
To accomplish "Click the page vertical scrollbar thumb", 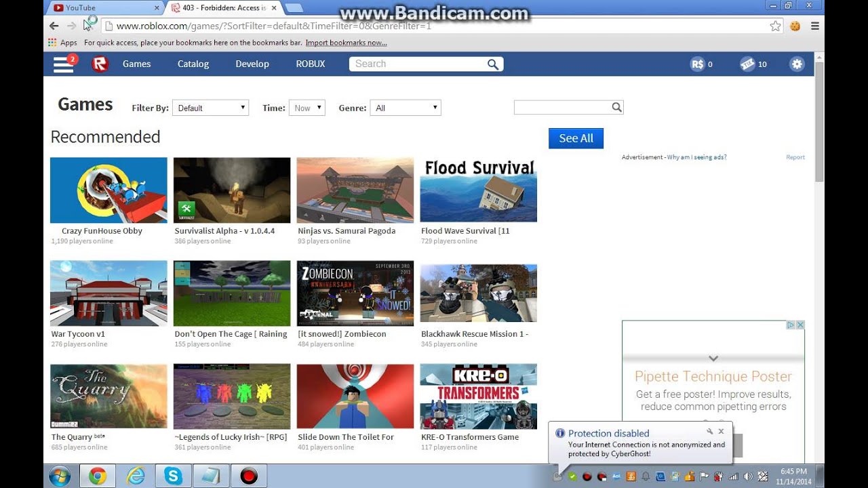I will 819,122.
